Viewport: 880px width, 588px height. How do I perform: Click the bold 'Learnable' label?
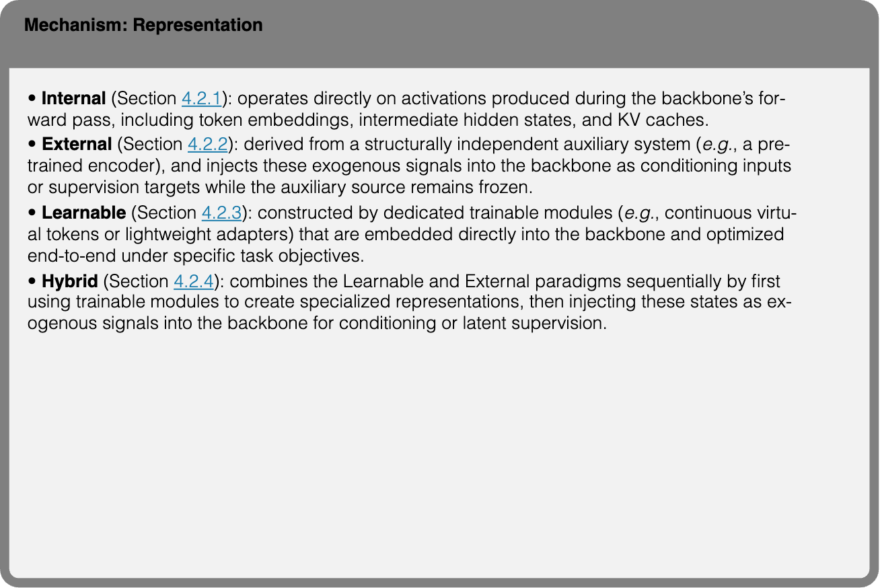[x=84, y=213]
